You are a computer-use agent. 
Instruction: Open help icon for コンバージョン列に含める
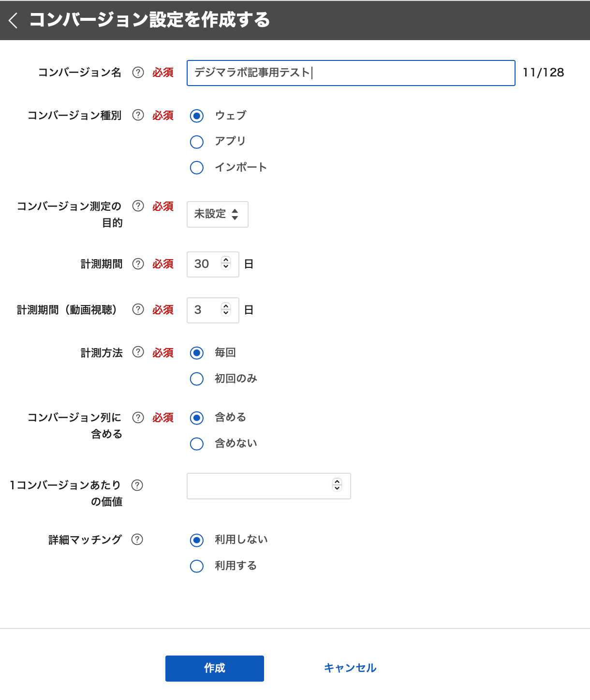(x=138, y=417)
